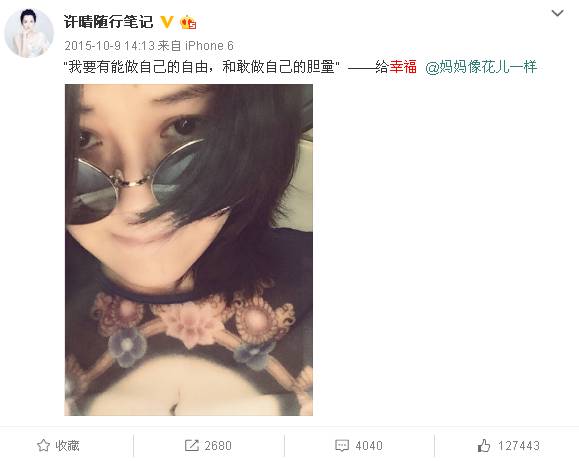
Task: Click the quoted post text
Action: click(x=202, y=67)
